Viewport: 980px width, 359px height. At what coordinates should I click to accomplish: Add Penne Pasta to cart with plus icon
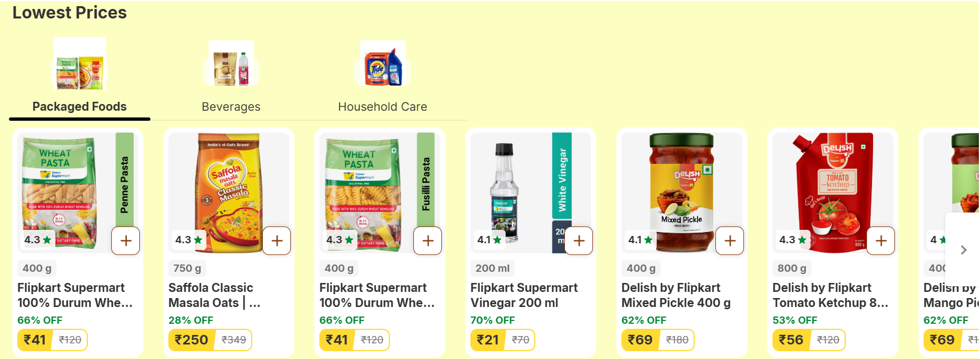point(126,241)
